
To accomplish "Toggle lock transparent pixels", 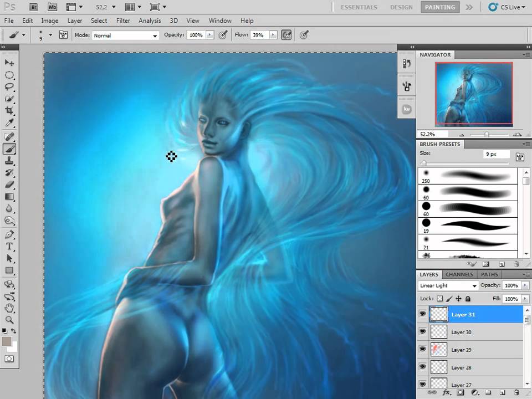I will point(439,299).
